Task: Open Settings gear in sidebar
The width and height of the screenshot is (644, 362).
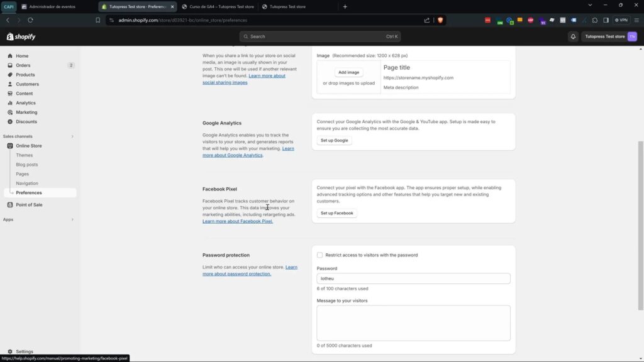Action: (10, 352)
